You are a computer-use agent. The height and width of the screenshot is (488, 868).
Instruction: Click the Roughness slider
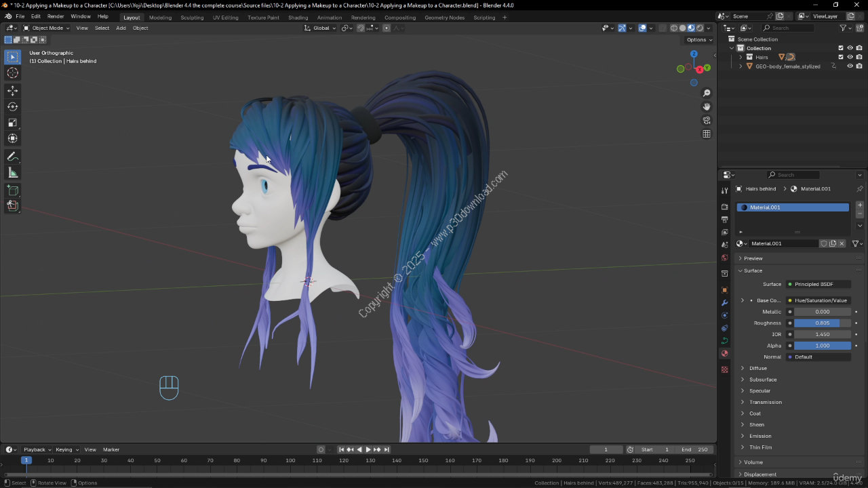click(x=823, y=323)
